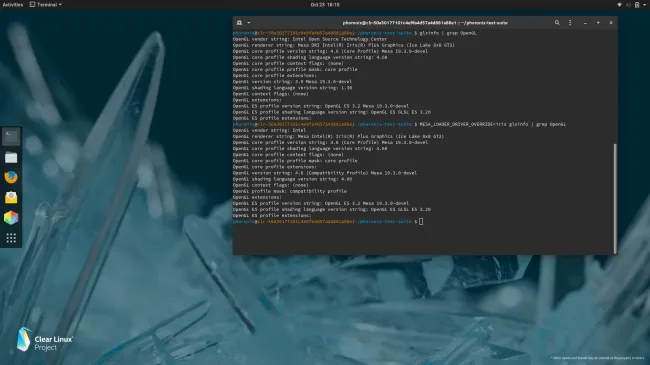The width and height of the screenshot is (650, 365).
Task: Show all applications grid
Action: (x=11, y=238)
